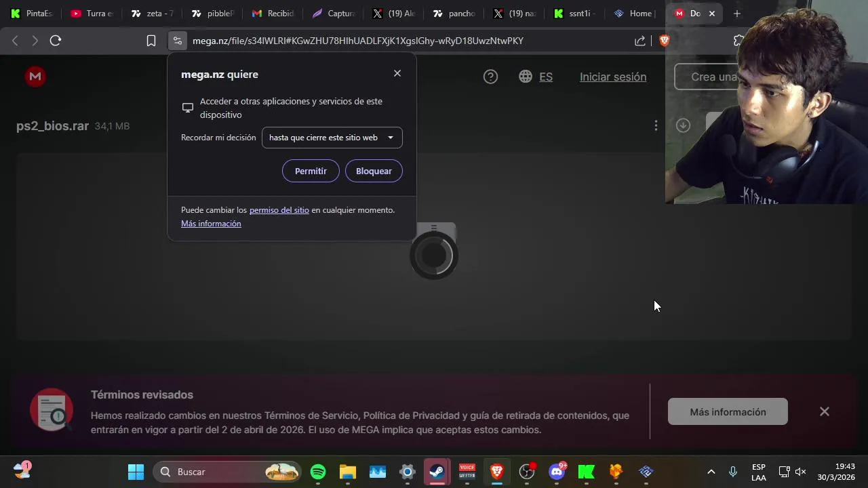Switch to the Turra YouTube tab
The width and height of the screenshot is (868, 488).
(92, 14)
